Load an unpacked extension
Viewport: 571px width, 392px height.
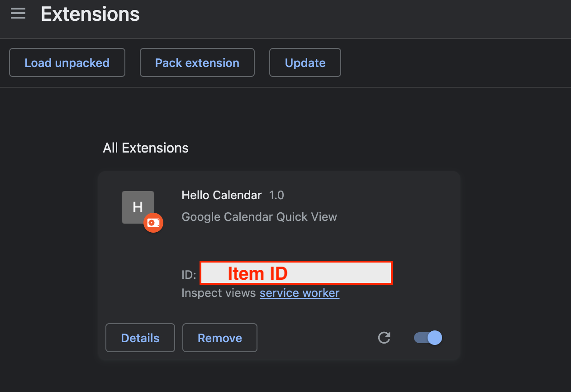pyautogui.click(x=67, y=62)
